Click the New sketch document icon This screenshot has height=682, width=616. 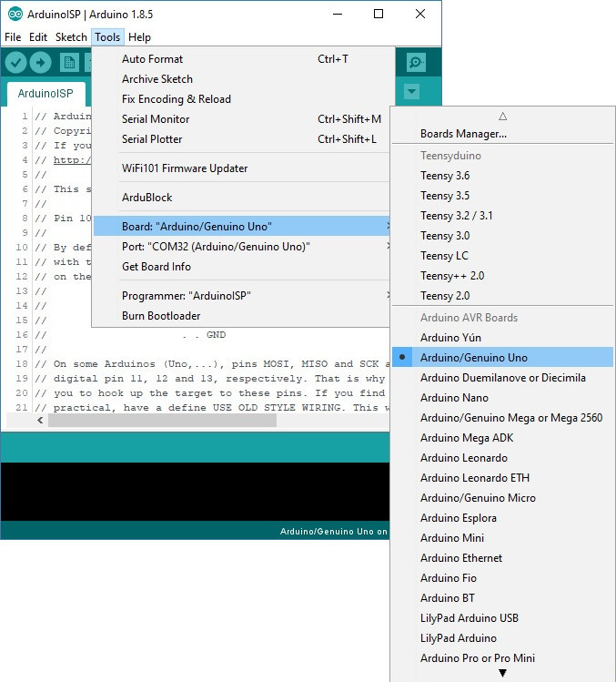coord(69,63)
